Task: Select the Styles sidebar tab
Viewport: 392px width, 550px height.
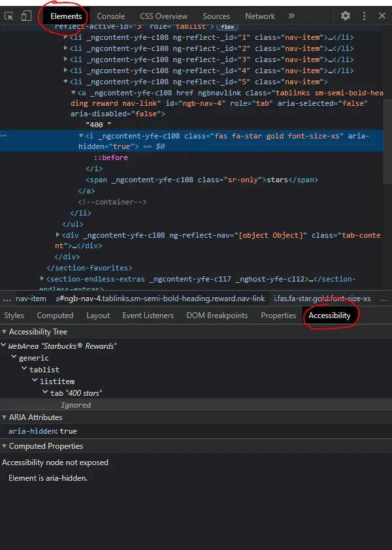Action: pyautogui.click(x=14, y=315)
